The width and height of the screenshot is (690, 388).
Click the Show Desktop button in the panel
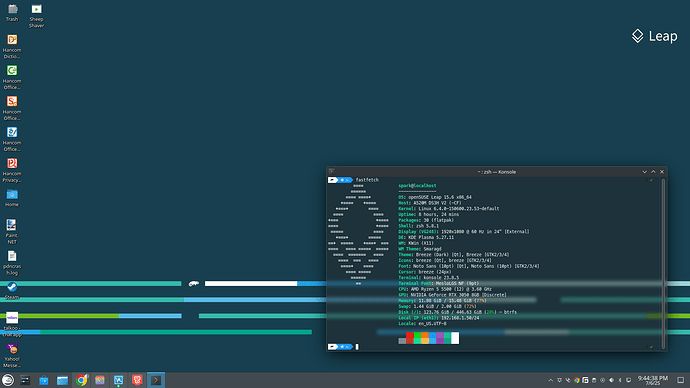(x=680, y=380)
